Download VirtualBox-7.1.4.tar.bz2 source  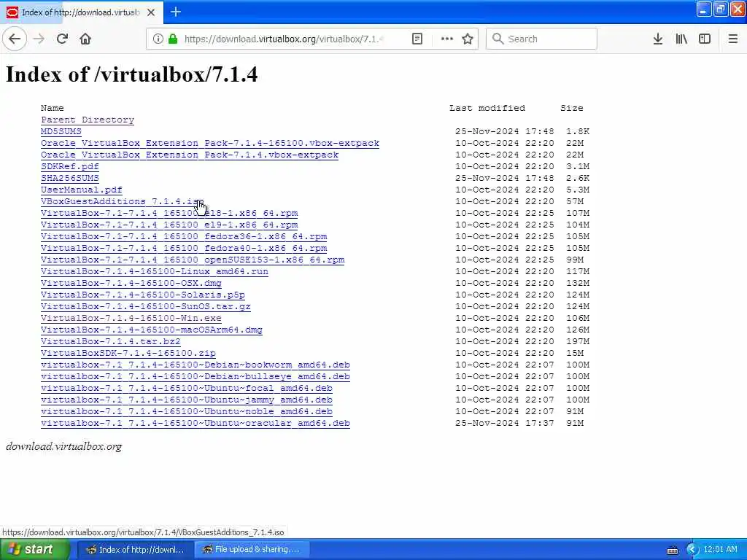pos(111,341)
